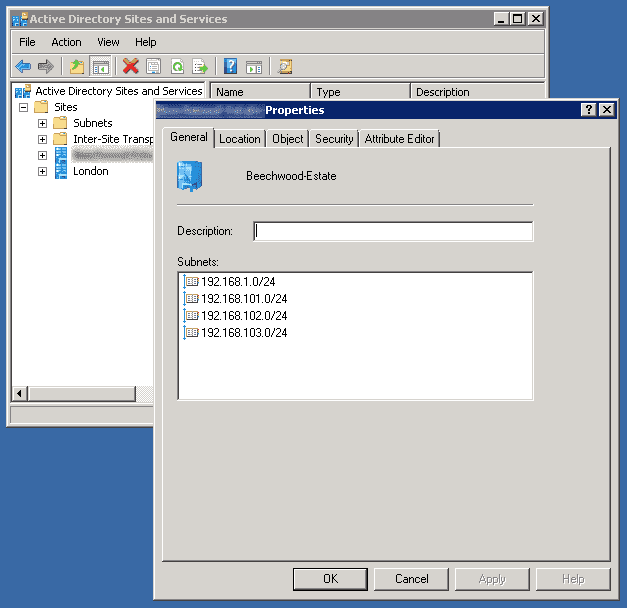This screenshot has width=627, height=608.
Task: Open the Help menu
Action: click(146, 42)
